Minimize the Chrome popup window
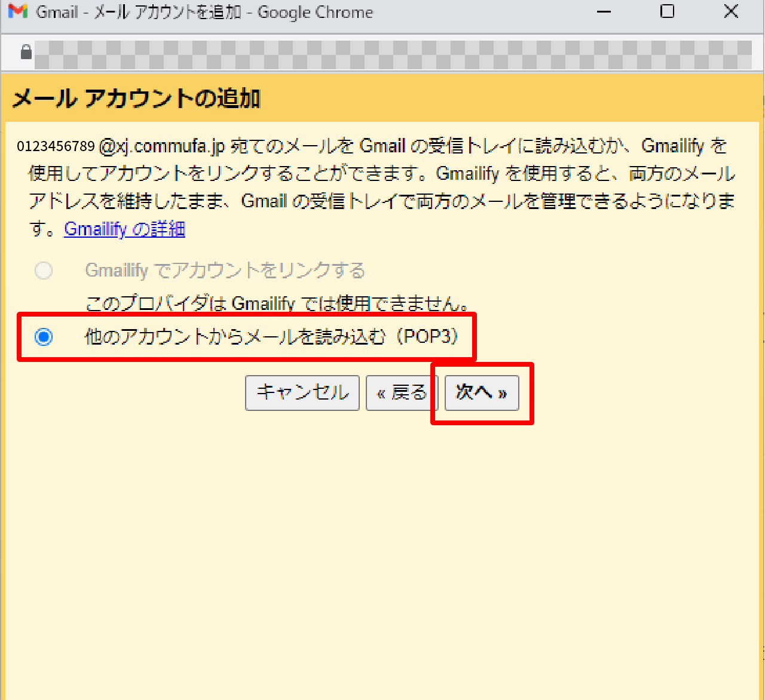This screenshot has width=765, height=700. 604,11
